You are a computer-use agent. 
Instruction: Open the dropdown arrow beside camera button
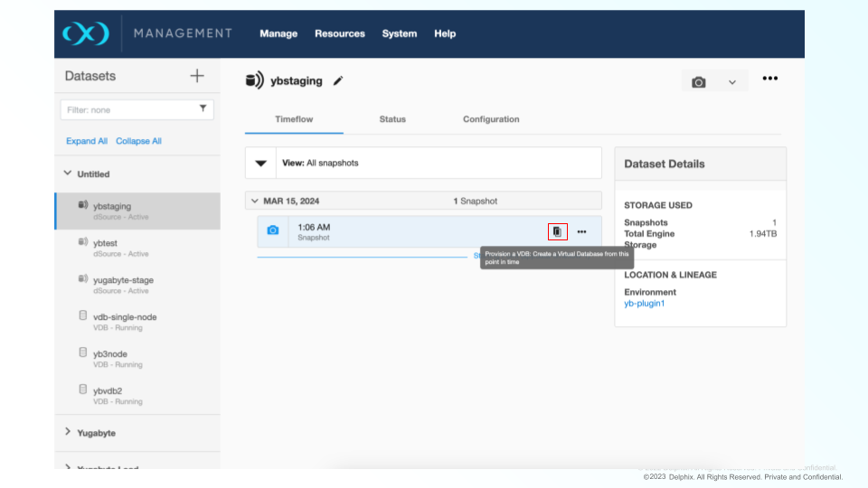[732, 82]
